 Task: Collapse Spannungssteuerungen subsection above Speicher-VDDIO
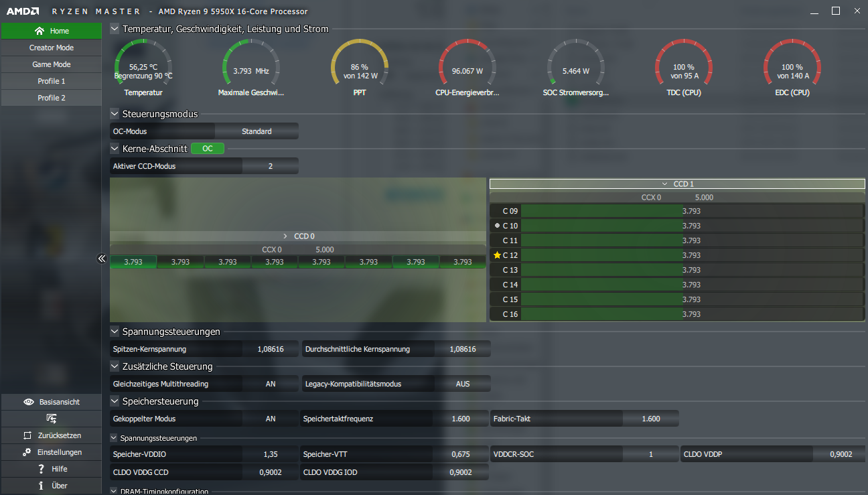(114, 438)
